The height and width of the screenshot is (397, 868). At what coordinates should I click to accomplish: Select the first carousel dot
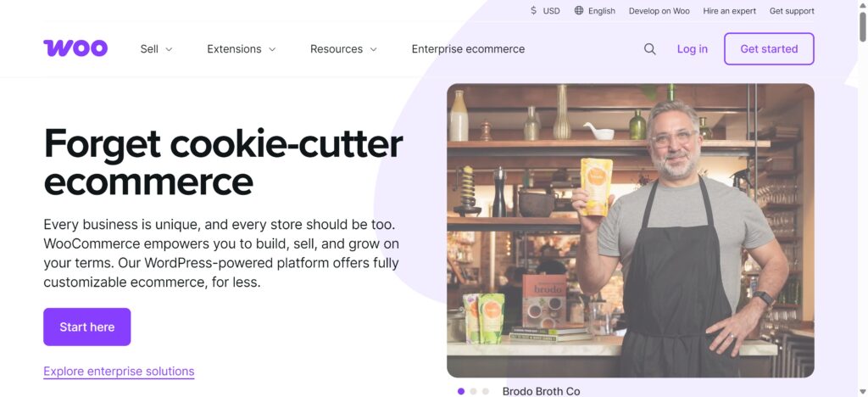[x=461, y=391]
